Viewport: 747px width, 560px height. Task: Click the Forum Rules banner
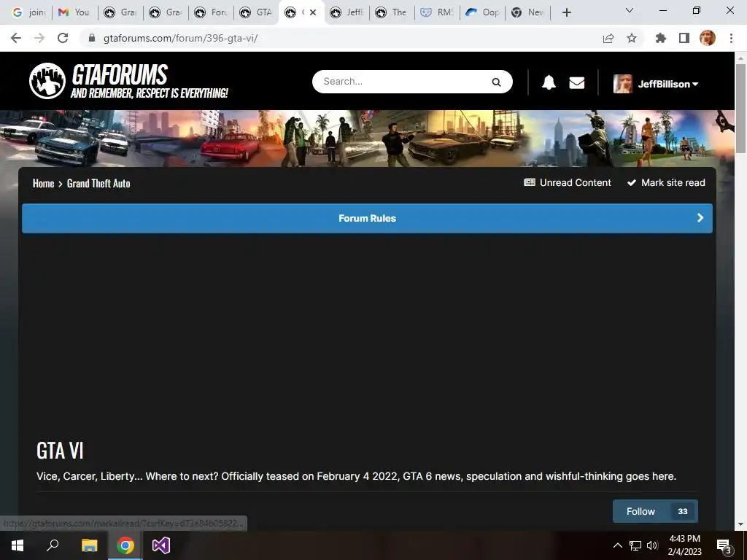pyautogui.click(x=368, y=218)
